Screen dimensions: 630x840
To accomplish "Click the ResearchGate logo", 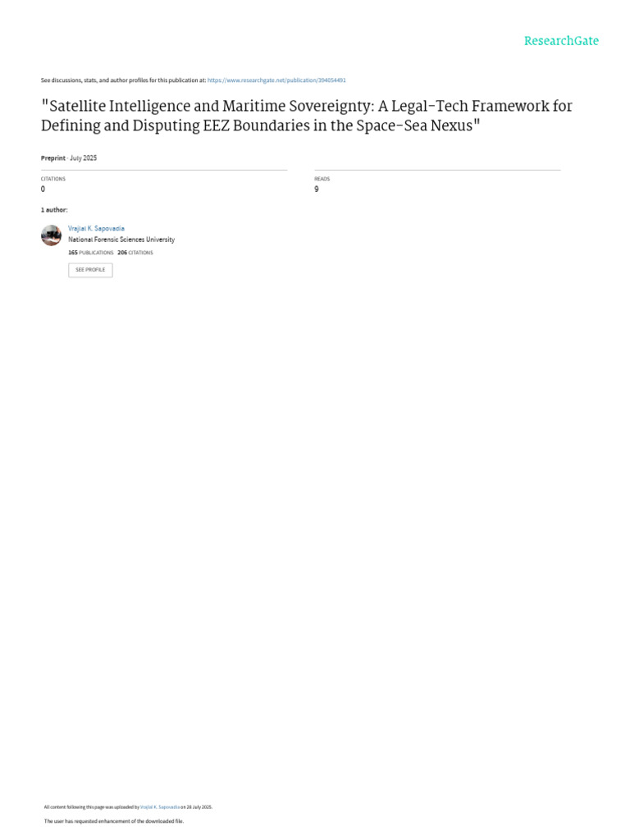I will pyautogui.click(x=561, y=41).
